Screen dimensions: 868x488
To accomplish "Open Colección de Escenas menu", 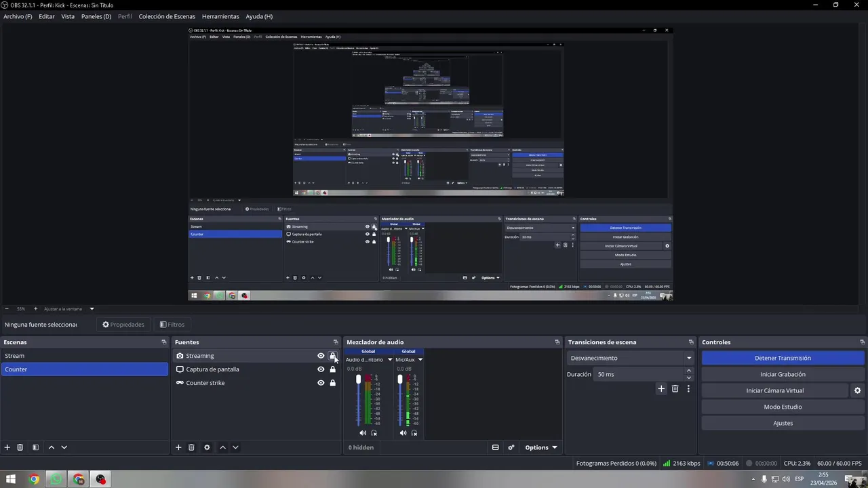I will 167,16.
